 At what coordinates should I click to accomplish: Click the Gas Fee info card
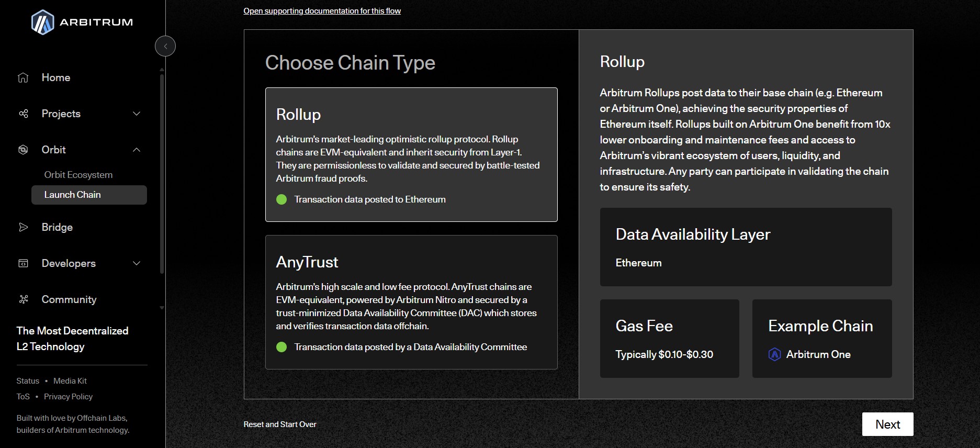point(669,339)
